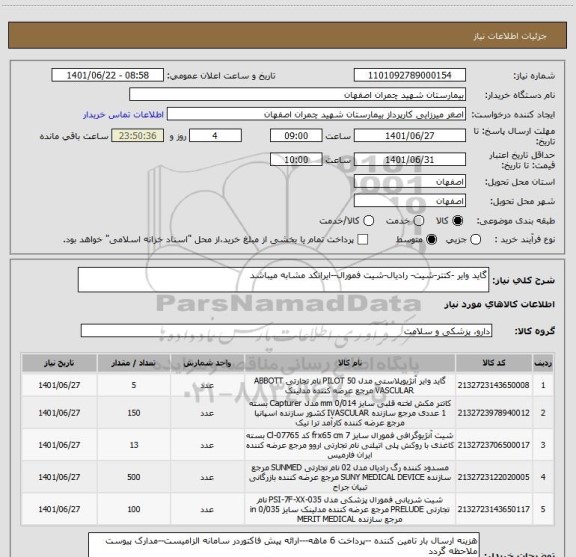
Task: Click product code 2132723122020005
Action: pos(493,477)
